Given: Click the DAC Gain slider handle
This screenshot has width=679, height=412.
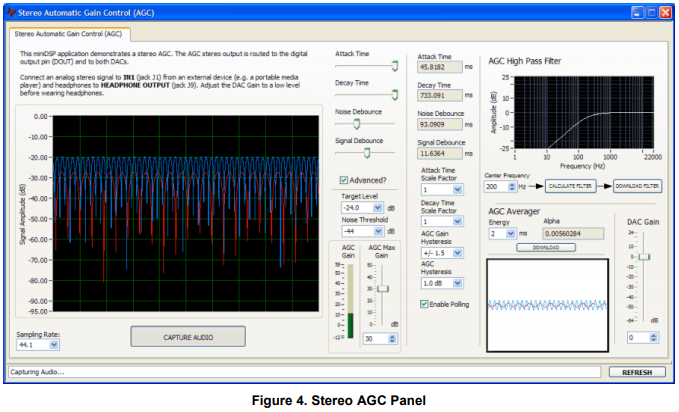Looking at the screenshot, I should [644, 256].
